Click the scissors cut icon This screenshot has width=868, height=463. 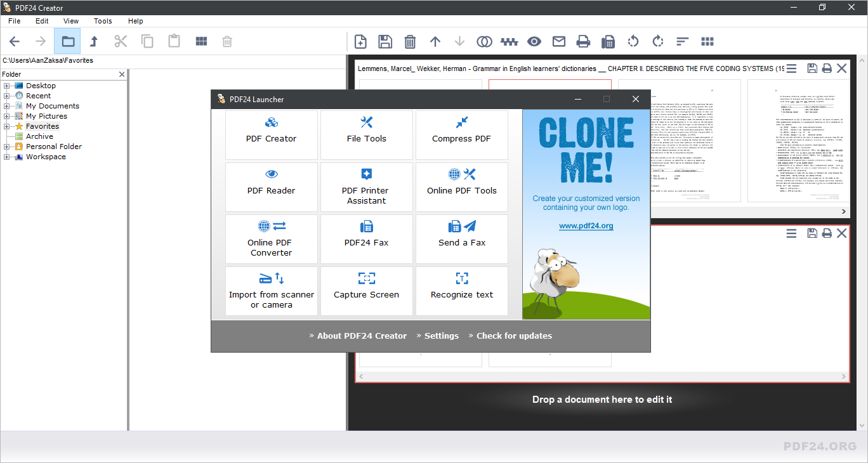(x=121, y=42)
